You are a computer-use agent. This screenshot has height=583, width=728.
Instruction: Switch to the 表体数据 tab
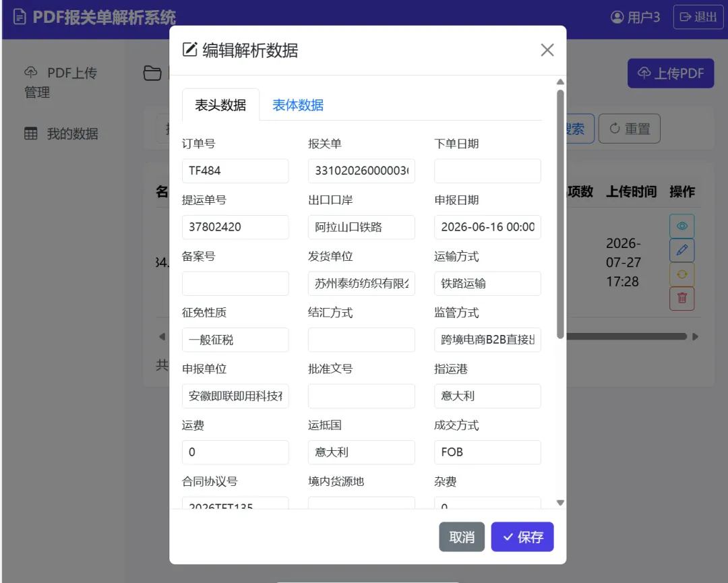pyautogui.click(x=298, y=105)
